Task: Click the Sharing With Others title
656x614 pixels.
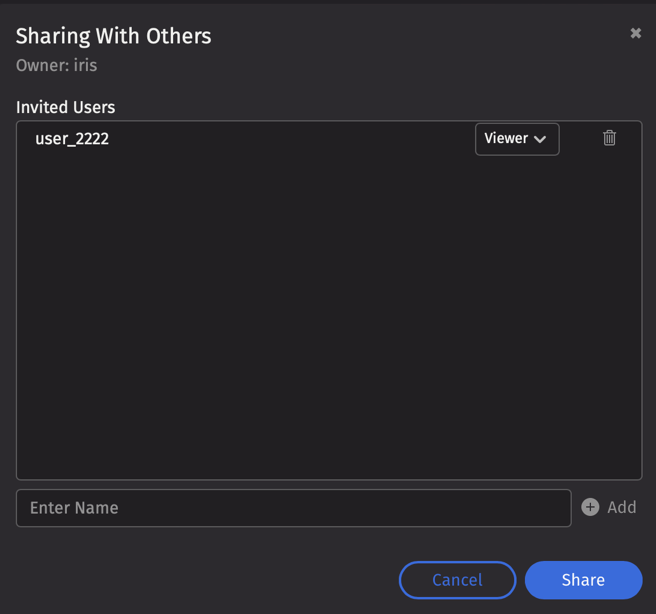Action: pyautogui.click(x=113, y=36)
